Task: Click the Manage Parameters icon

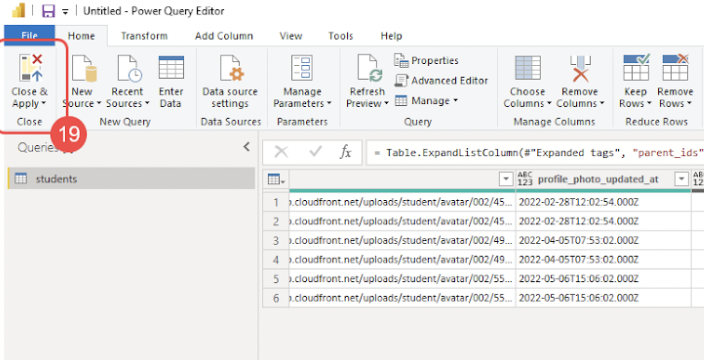Action: pyautogui.click(x=302, y=69)
